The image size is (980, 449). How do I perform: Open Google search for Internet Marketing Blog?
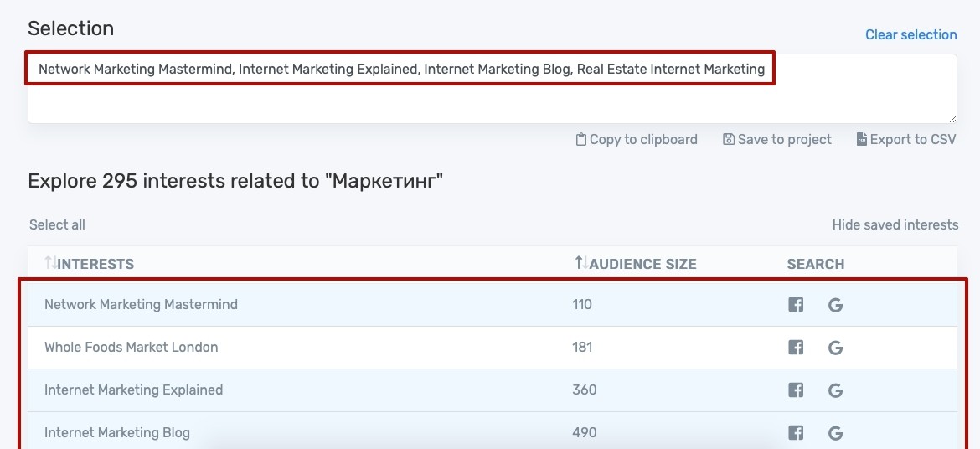[836, 433]
